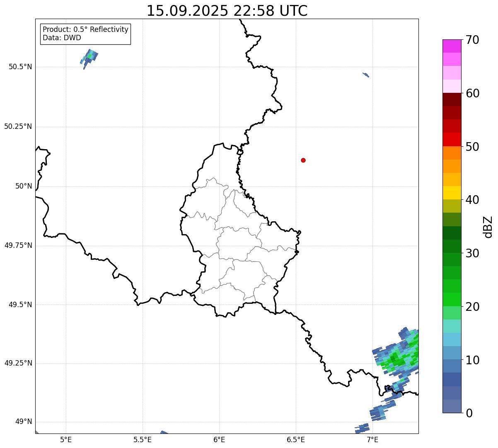Click the title 15.09.2025 22:58 UTC

(x=227, y=10)
